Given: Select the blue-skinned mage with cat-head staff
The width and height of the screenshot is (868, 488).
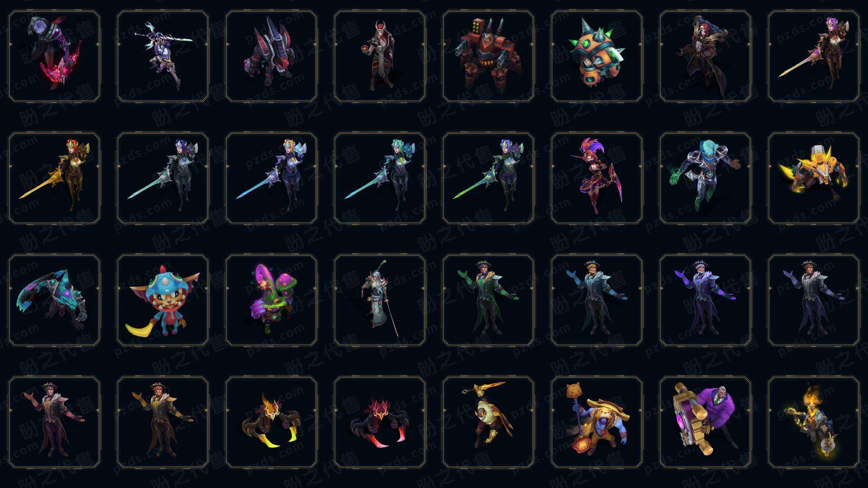Looking at the screenshot, I should pyautogui.click(x=597, y=422).
